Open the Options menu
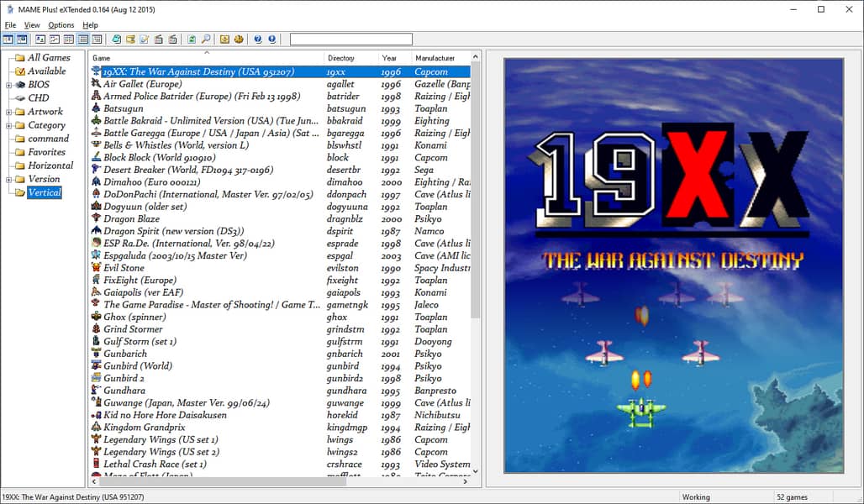The image size is (864, 504). 61,25
